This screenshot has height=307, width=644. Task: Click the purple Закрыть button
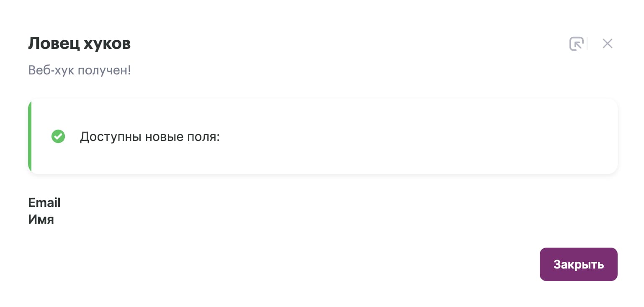pyautogui.click(x=578, y=264)
